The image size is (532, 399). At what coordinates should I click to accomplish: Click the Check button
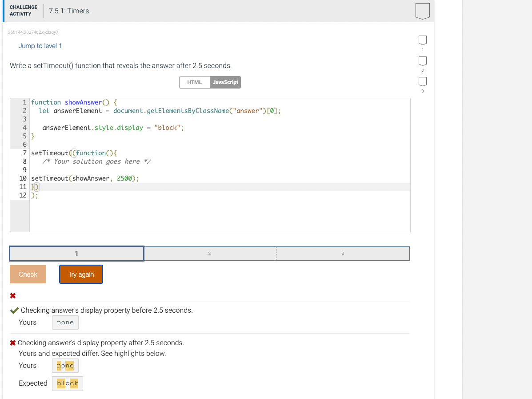(28, 274)
